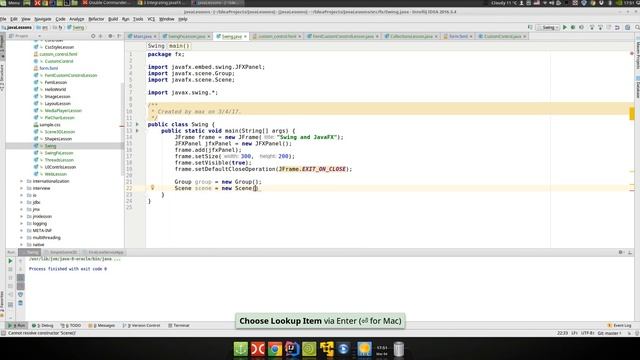Expand the META-INF folder

[22, 230]
